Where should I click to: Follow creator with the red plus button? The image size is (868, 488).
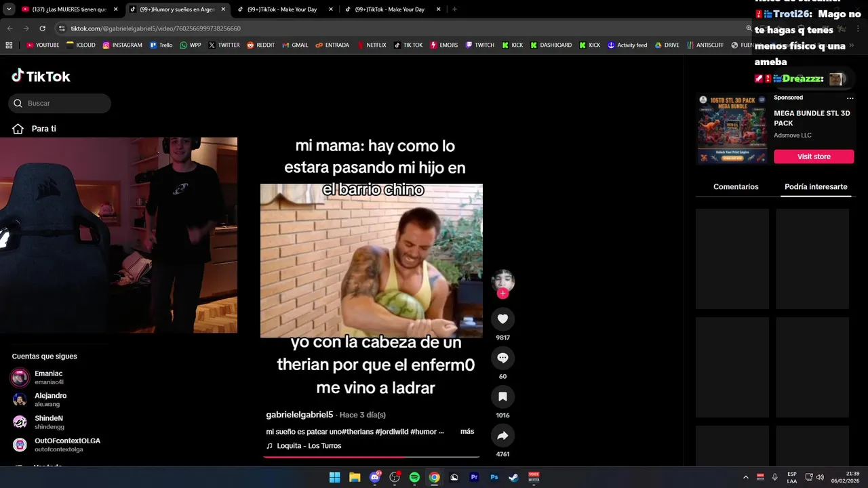pos(502,293)
